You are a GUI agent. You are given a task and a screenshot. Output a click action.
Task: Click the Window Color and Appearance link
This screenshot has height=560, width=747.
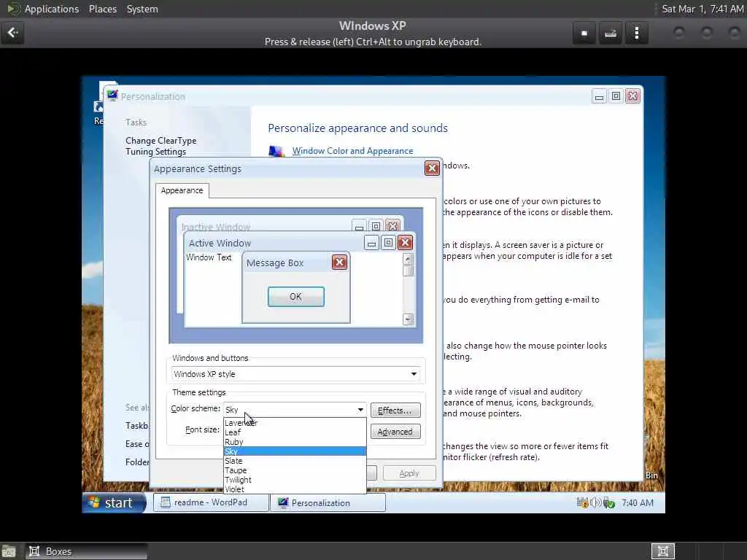352,151
